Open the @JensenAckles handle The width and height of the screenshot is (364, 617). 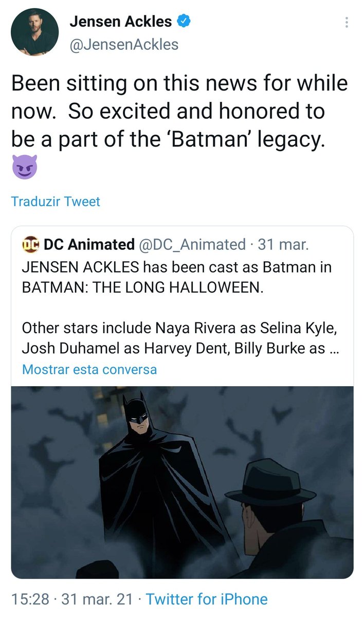123,45
